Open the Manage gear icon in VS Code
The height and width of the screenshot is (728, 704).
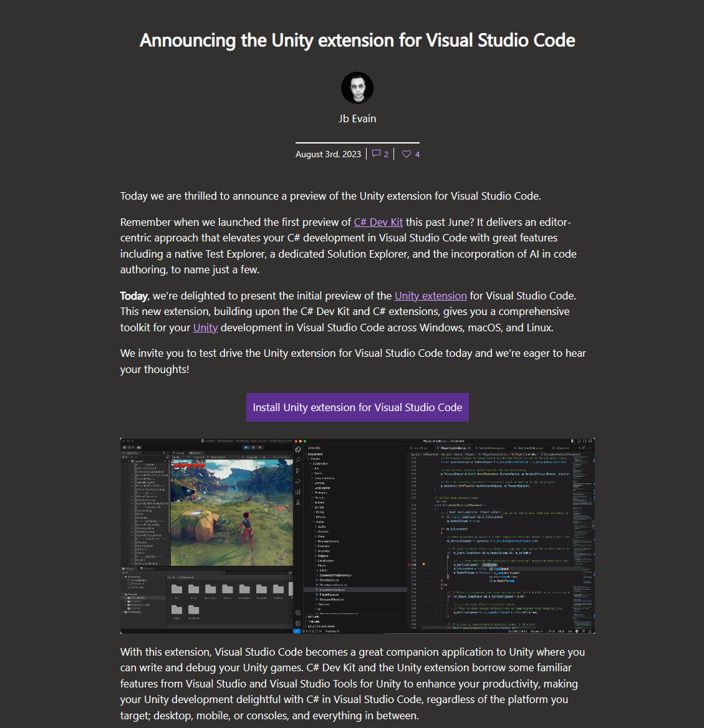pos(298,624)
